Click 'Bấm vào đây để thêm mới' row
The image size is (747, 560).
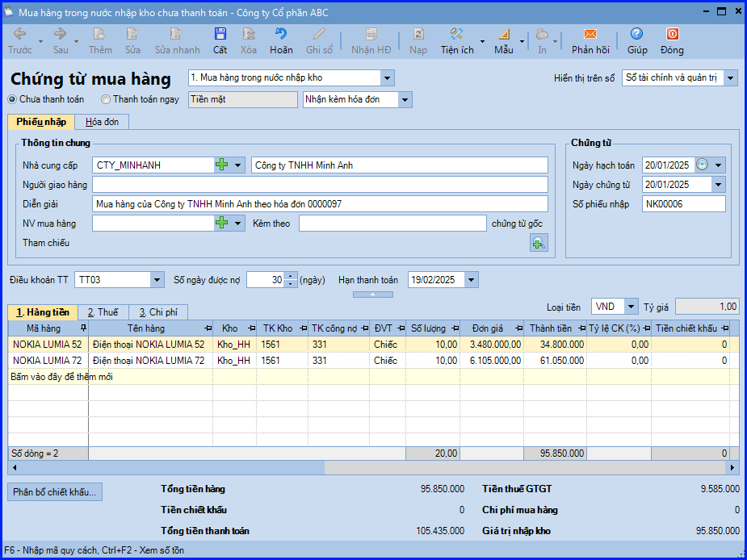click(x=61, y=377)
